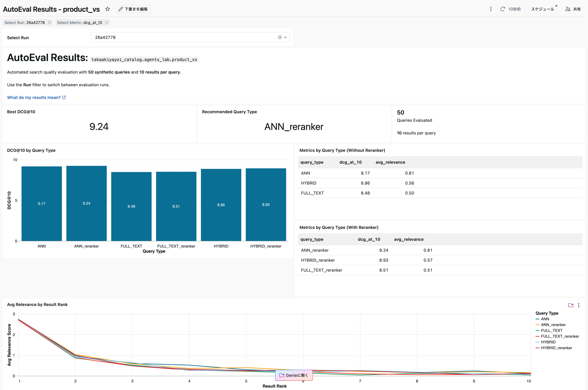Remove the Select Metric: dcg_at_10 filter chip
This screenshot has height=390, width=588.
tap(107, 22)
